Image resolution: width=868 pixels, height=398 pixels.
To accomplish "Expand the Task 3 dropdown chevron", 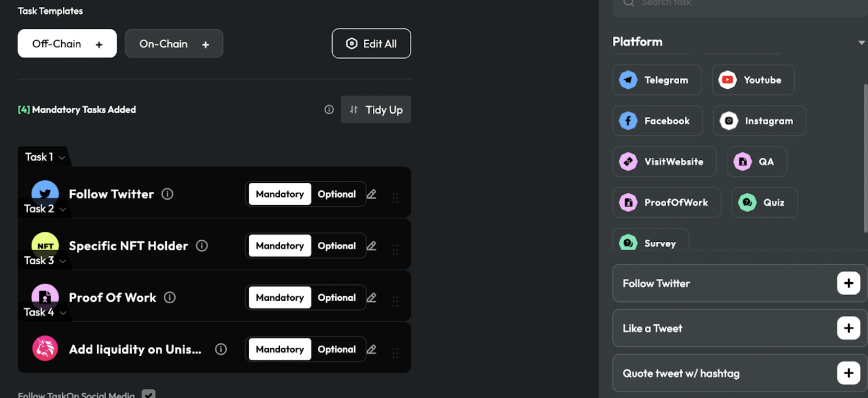I will (x=63, y=261).
